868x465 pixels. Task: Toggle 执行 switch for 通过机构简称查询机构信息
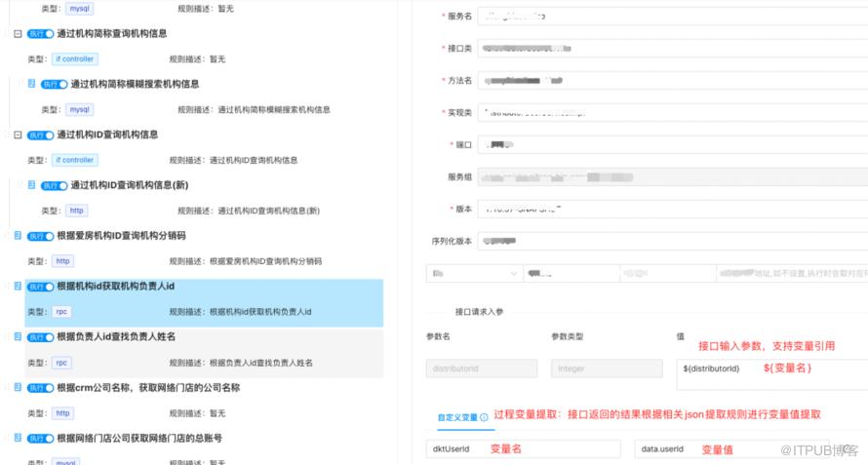click(x=41, y=34)
